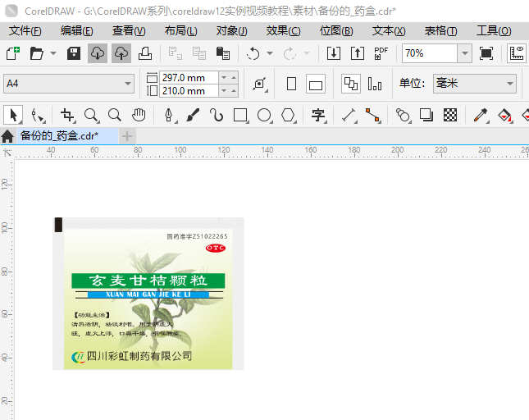Toggle rulers display icon
529x420 pixels.
[x=517, y=53]
